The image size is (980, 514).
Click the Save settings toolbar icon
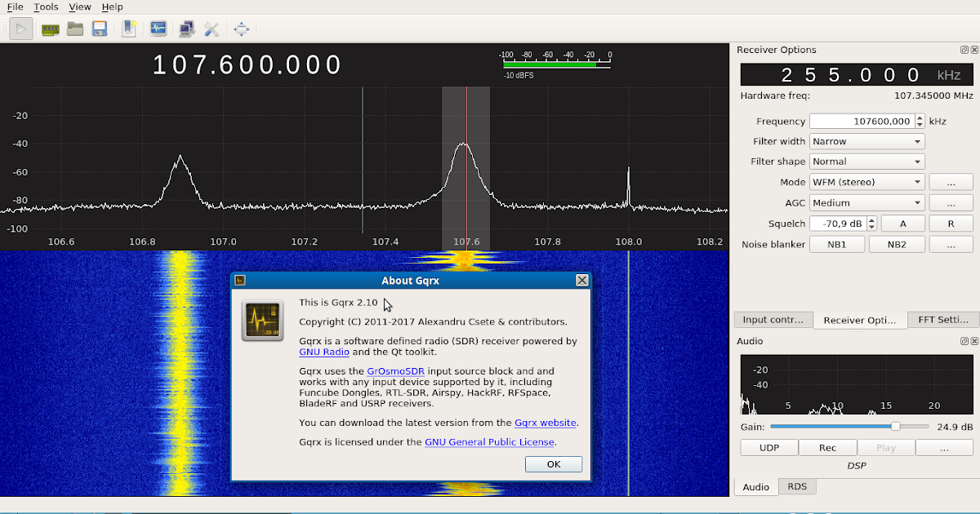[x=99, y=28]
